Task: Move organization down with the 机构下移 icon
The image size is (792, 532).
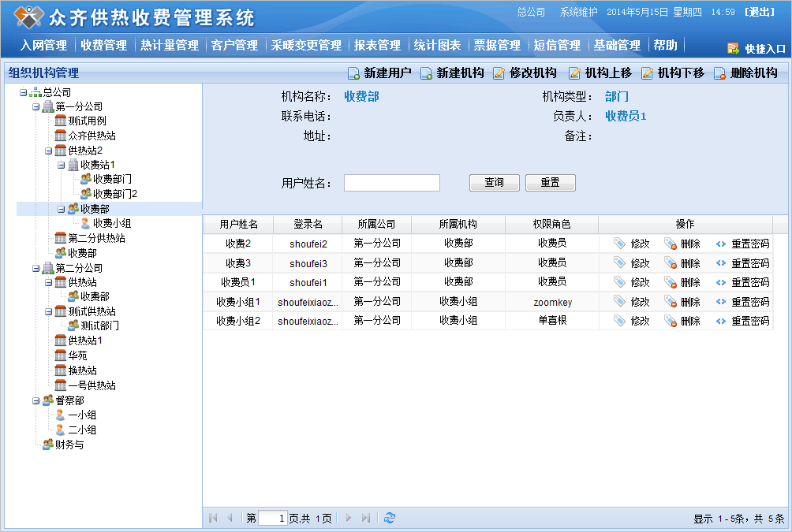Action: click(647, 73)
